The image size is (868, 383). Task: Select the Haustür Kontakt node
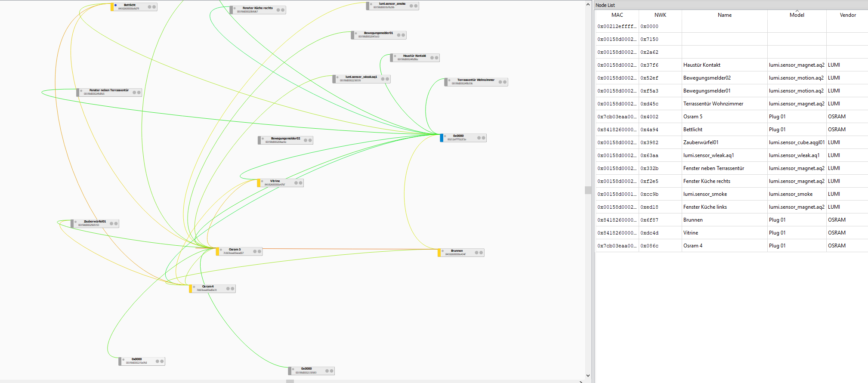[414, 58]
